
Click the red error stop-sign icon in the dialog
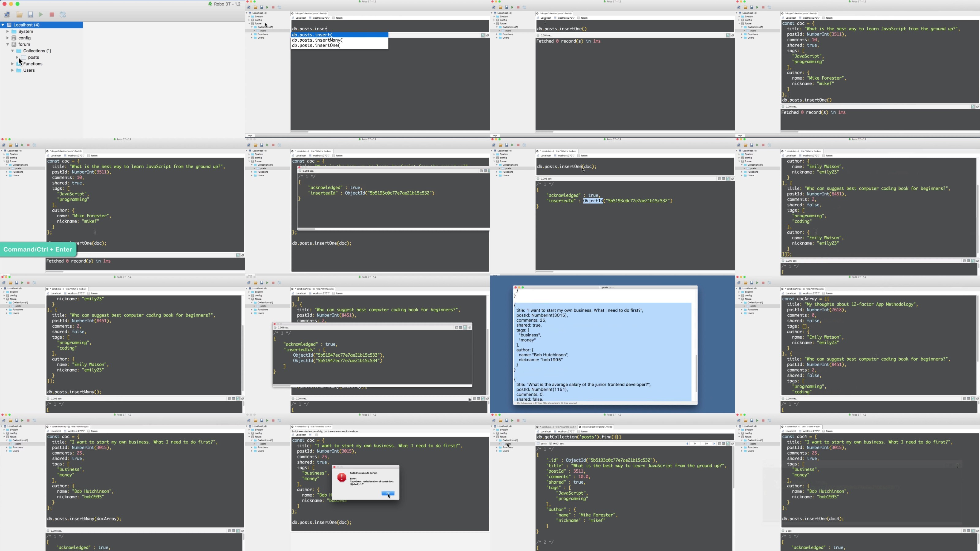tap(342, 477)
